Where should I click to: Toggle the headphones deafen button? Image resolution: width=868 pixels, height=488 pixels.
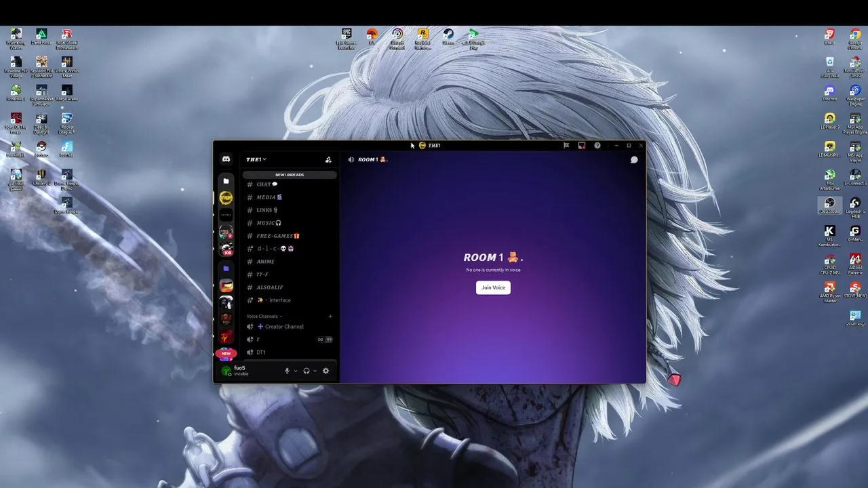[x=307, y=371]
